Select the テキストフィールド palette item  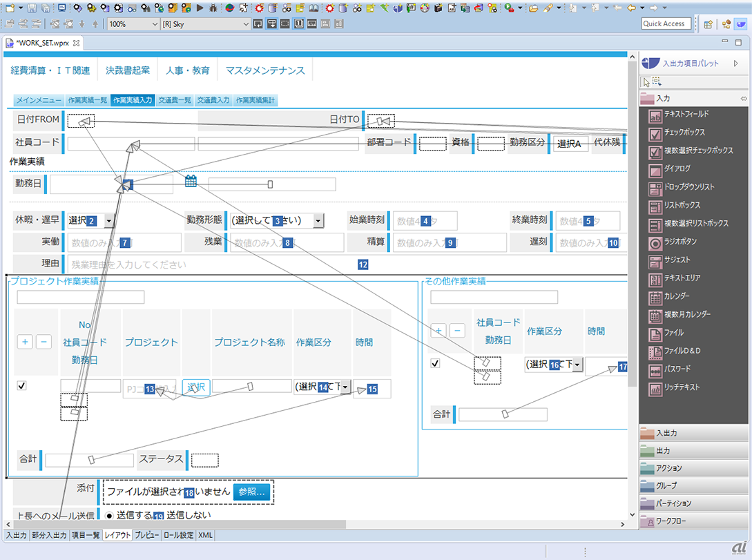(x=686, y=114)
